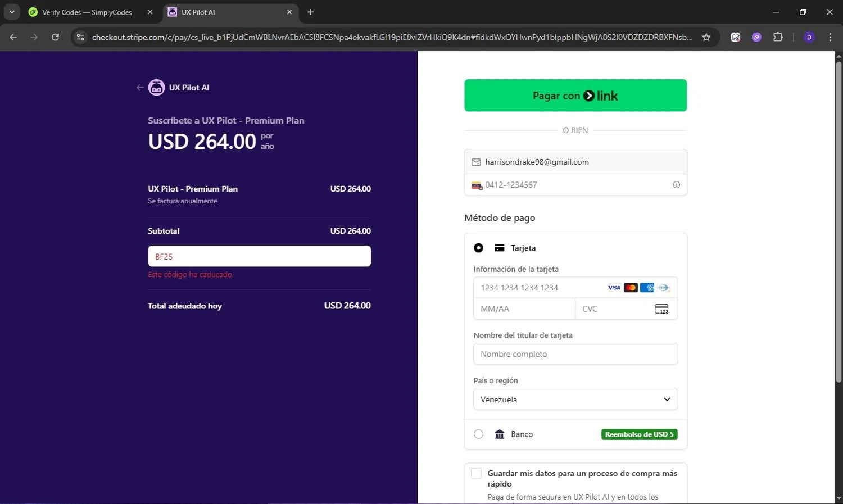Go back using the arrow beside UX Pilot AI
The height and width of the screenshot is (504, 843).
click(140, 88)
